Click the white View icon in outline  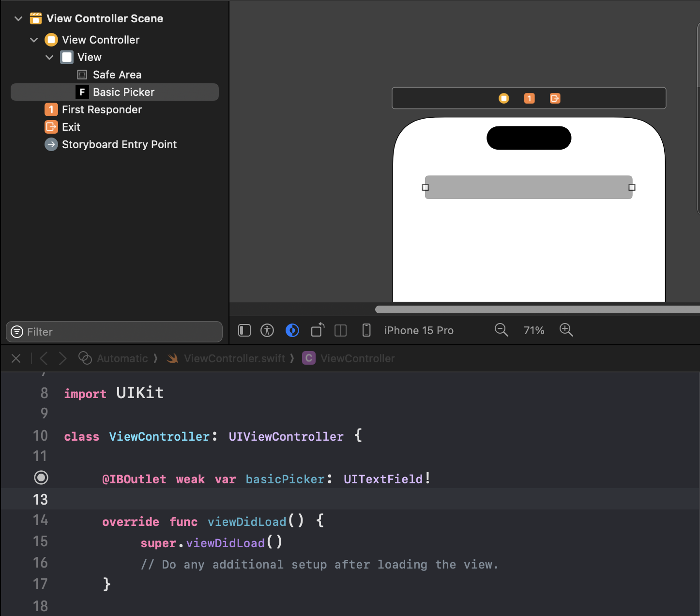[x=67, y=57]
